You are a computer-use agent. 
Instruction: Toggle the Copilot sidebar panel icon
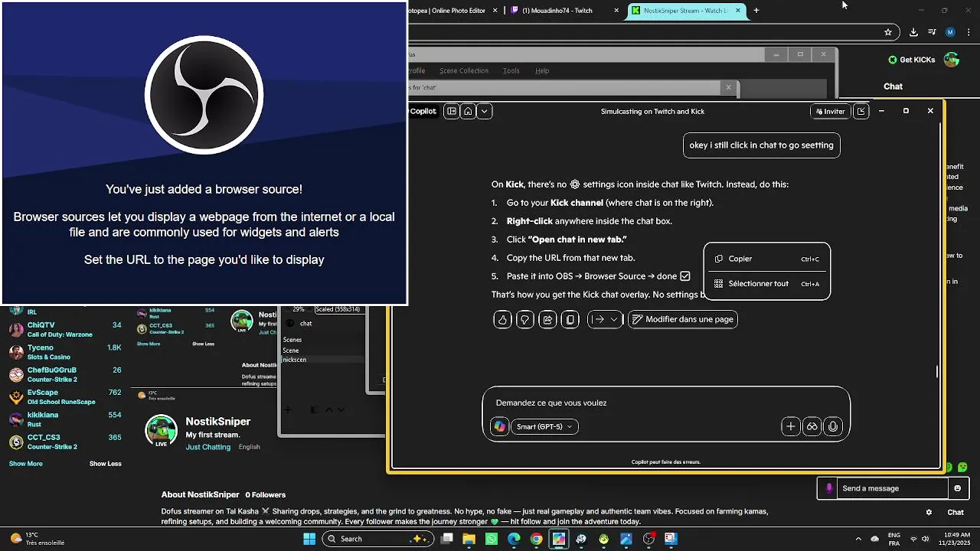tap(452, 111)
